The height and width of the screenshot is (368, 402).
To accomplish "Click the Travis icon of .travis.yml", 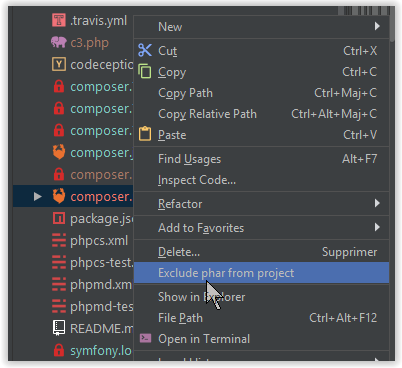I will point(59,20).
